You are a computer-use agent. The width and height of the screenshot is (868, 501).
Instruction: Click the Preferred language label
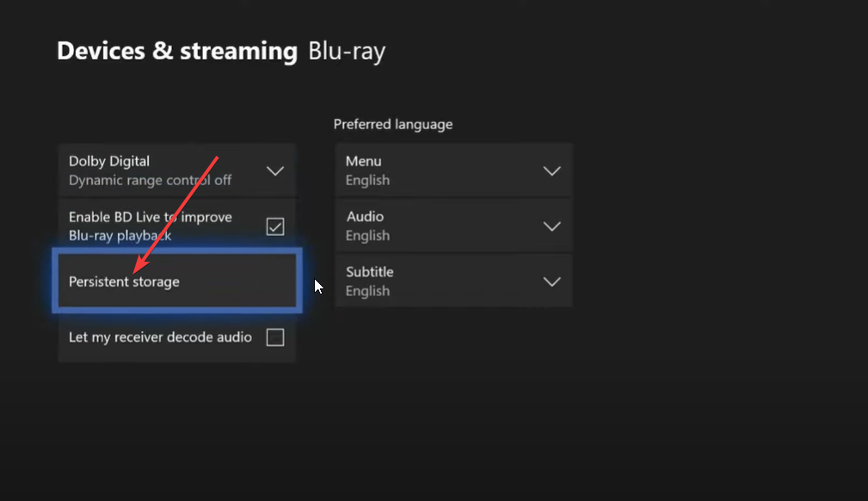pyautogui.click(x=393, y=124)
